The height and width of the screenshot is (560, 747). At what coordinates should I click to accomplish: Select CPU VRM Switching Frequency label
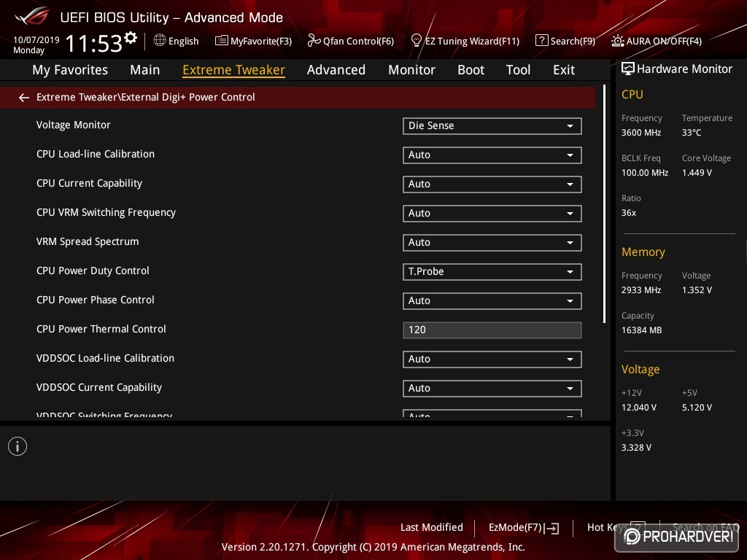pyautogui.click(x=106, y=212)
